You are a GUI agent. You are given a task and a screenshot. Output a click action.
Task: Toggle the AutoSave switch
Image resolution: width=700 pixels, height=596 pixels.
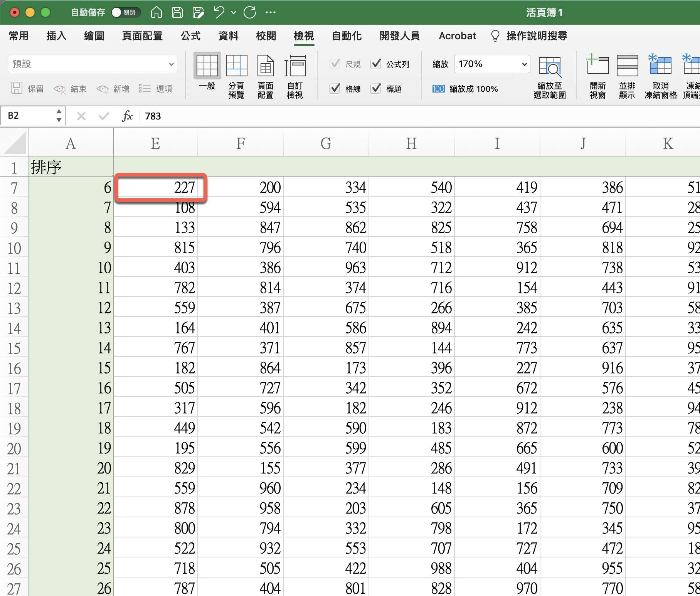(x=126, y=13)
